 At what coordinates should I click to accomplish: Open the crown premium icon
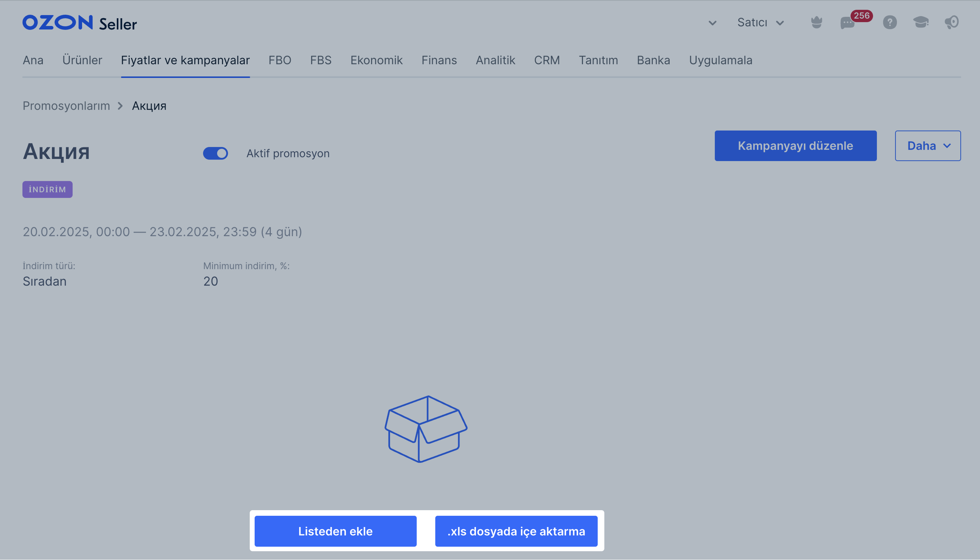click(816, 22)
